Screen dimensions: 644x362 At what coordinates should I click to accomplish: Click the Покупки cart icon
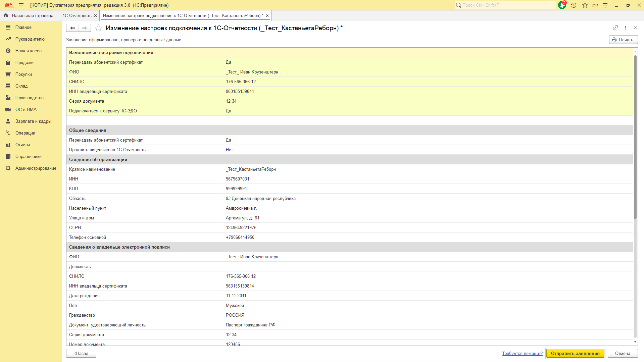point(8,74)
